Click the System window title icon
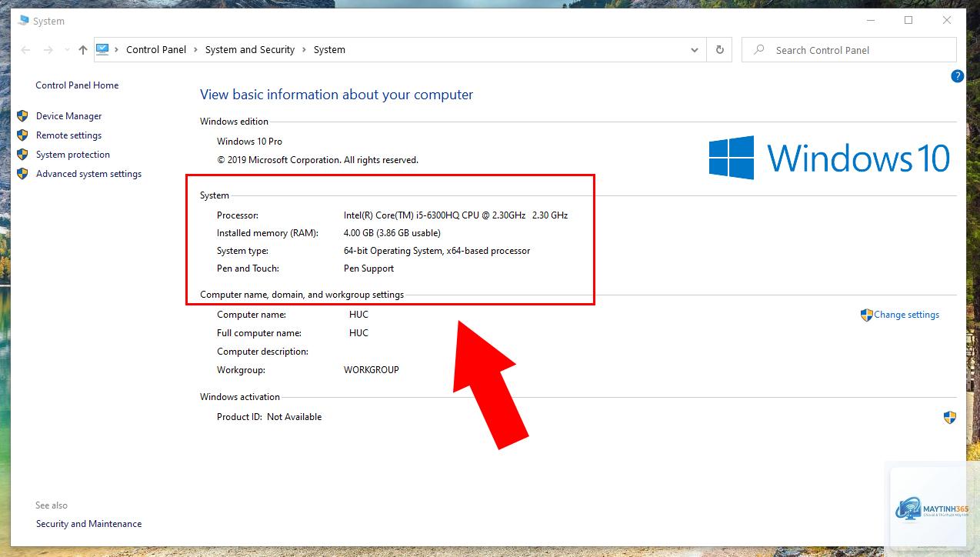Image resolution: width=980 pixels, height=557 pixels. [23, 21]
